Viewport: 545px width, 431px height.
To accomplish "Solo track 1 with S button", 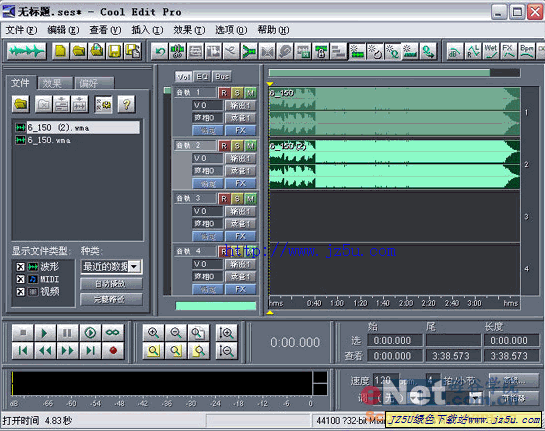I will tap(237, 93).
